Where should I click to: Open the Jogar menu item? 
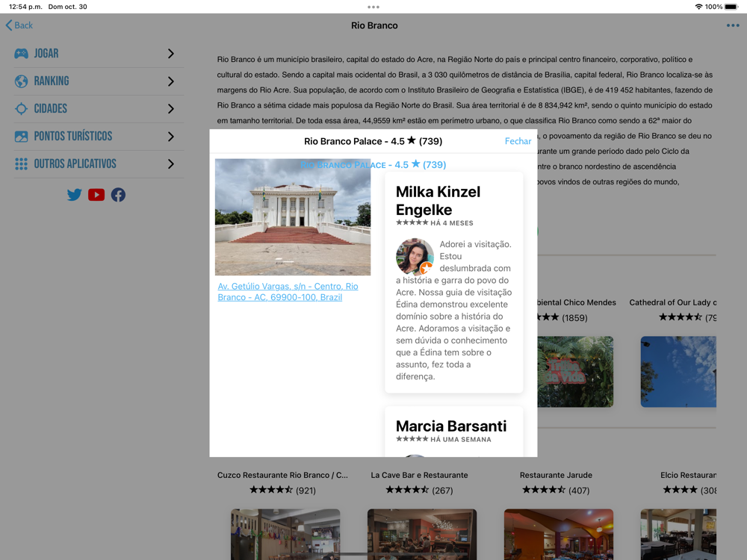click(99, 53)
